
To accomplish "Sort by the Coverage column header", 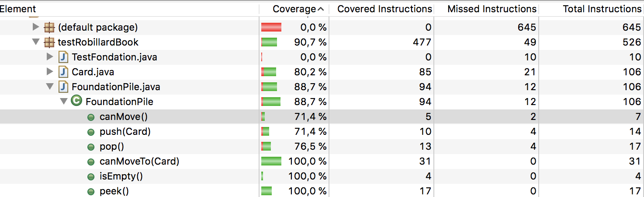I will [x=294, y=9].
